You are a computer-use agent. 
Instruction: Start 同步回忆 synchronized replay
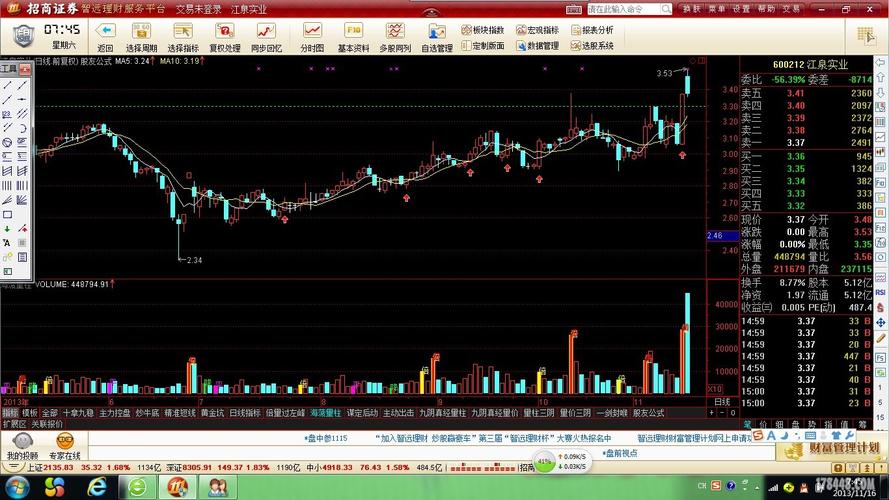266,37
